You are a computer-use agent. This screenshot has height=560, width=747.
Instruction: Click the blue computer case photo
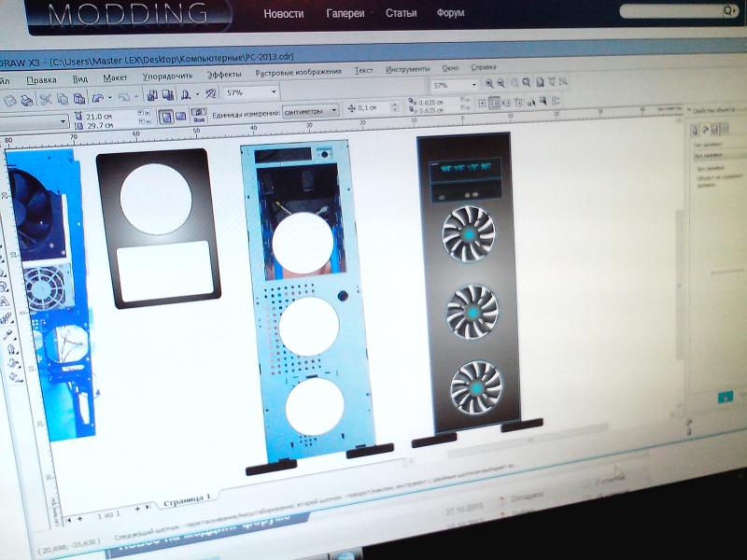tap(49, 295)
